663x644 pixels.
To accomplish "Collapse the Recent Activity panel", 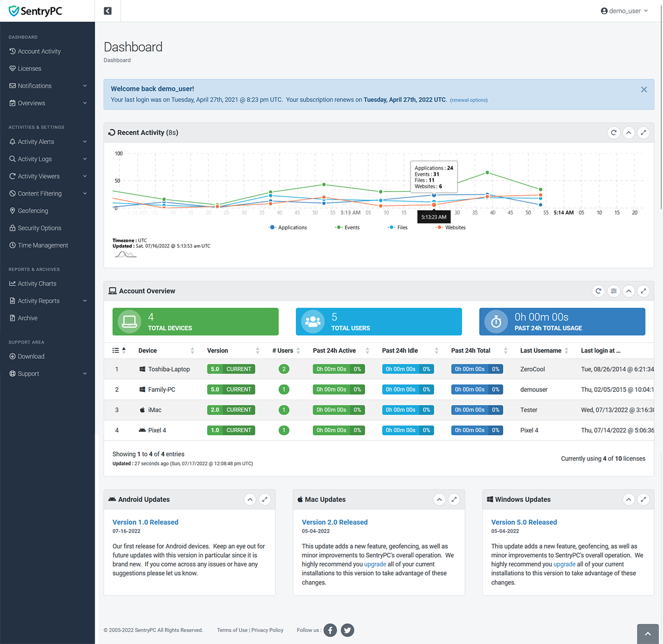I will [629, 133].
